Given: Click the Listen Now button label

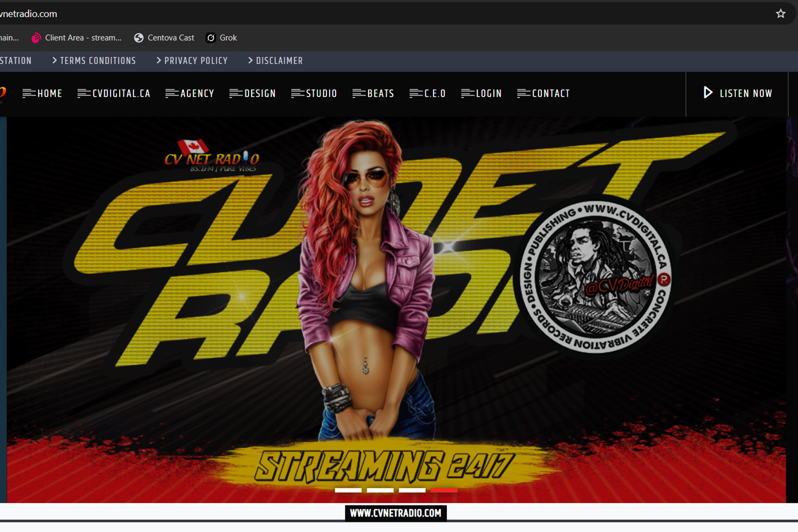Looking at the screenshot, I should pos(746,94).
